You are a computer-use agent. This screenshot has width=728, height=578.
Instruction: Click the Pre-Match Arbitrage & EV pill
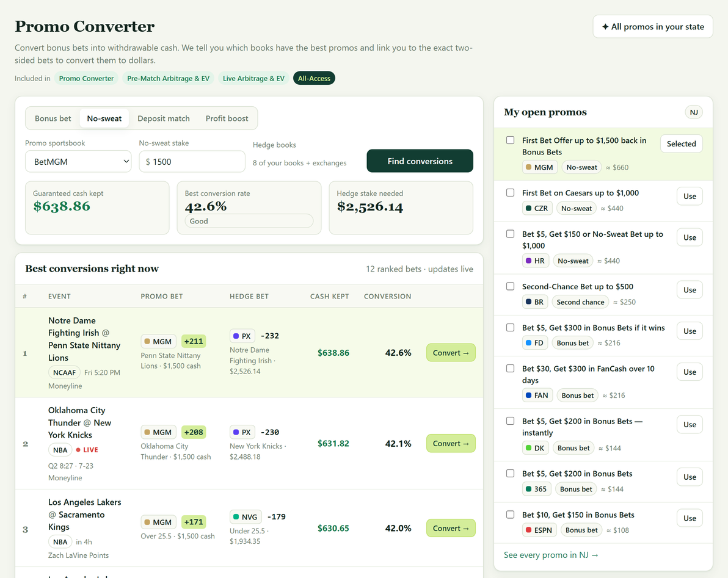click(x=168, y=78)
